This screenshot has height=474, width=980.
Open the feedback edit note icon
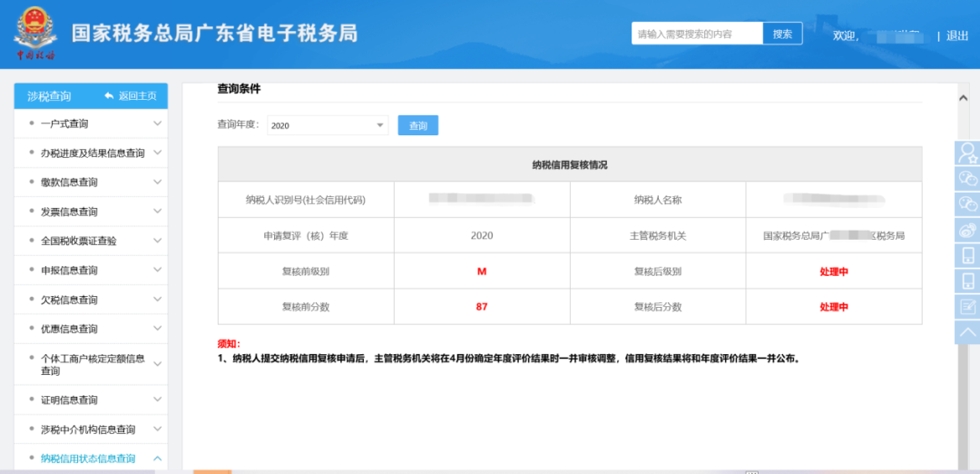[967, 306]
